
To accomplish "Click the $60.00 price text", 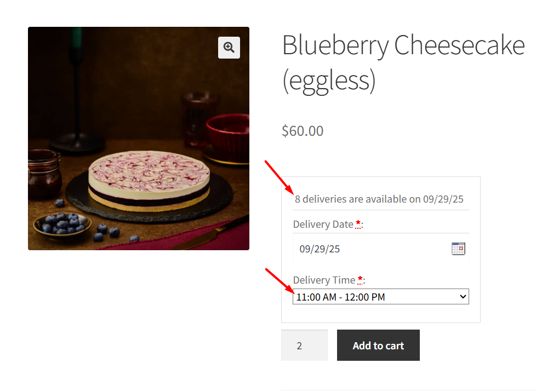I will coord(303,131).
